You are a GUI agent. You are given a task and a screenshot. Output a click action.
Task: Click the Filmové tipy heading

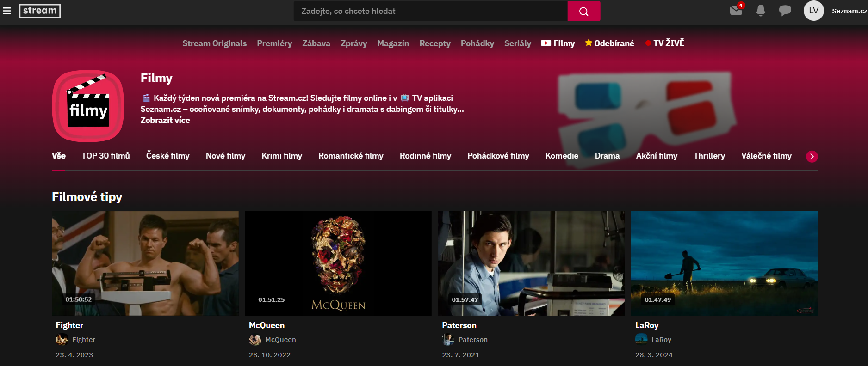[87, 197]
